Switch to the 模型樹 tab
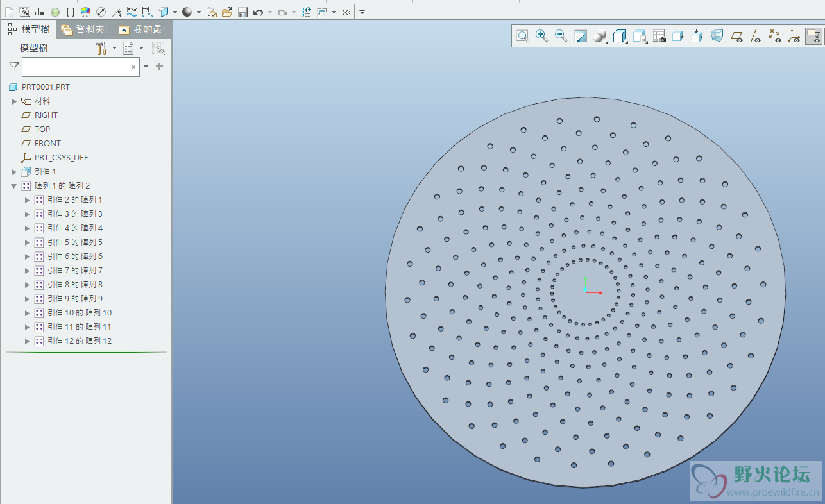Screen dimensions: 825x504 [x=29, y=29]
